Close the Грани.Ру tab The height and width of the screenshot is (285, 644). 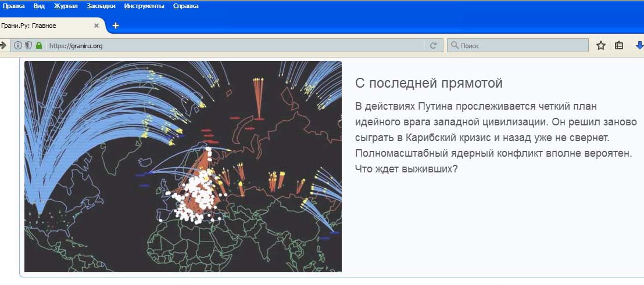(x=96, y=26)
